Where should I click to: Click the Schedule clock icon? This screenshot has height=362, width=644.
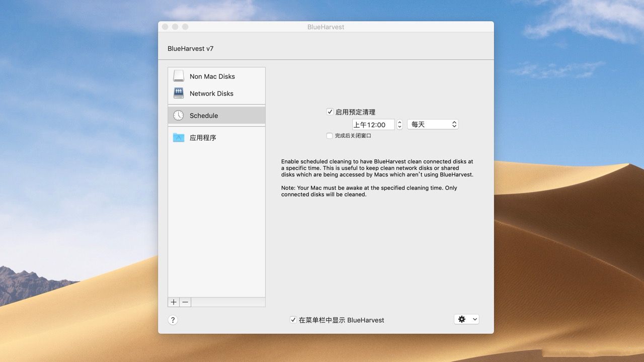coord(179,115)
